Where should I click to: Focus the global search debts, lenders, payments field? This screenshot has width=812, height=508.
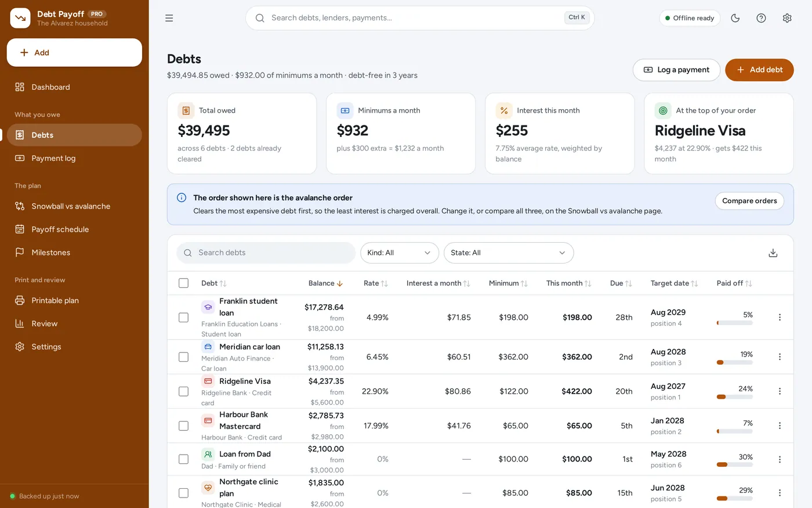(420, 18)
